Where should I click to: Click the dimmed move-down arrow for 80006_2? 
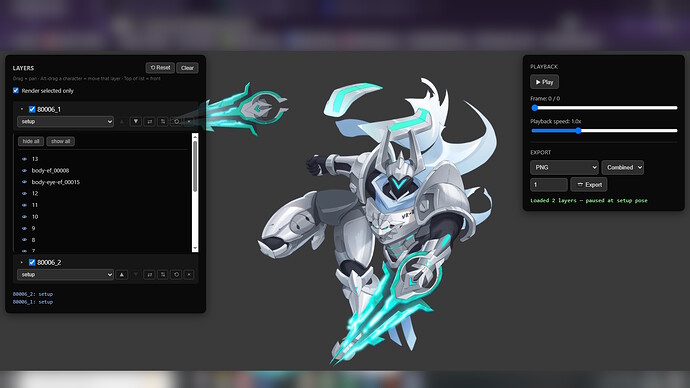136,275
